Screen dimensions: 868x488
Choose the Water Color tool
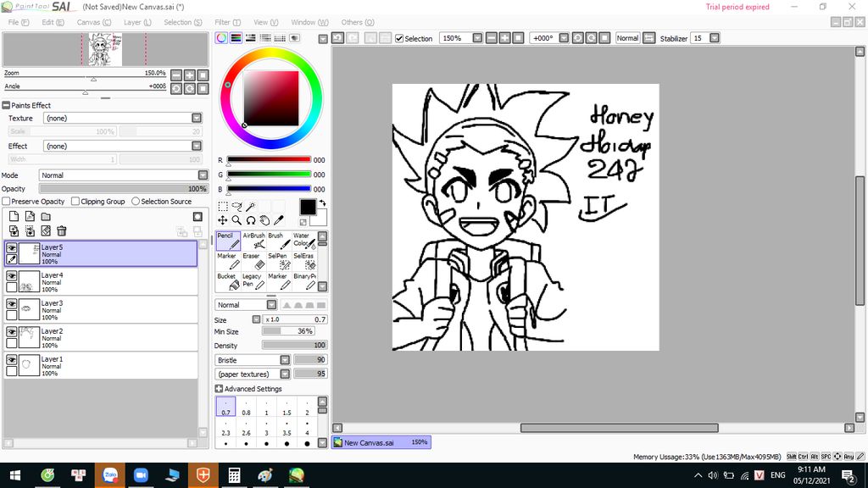(304, 241)
